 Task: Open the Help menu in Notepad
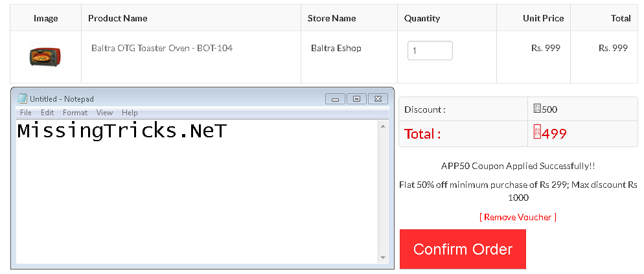[130, 113]
